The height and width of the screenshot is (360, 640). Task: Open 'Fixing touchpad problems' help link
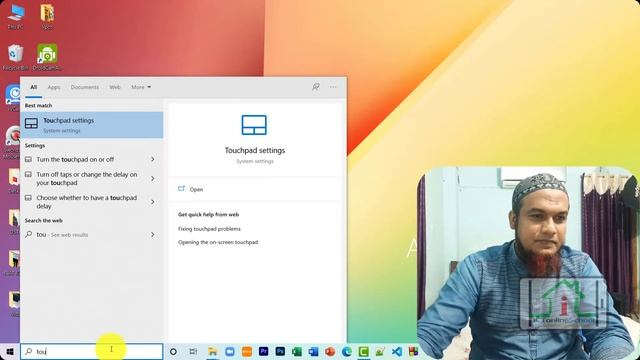click(x=209, y=229)
